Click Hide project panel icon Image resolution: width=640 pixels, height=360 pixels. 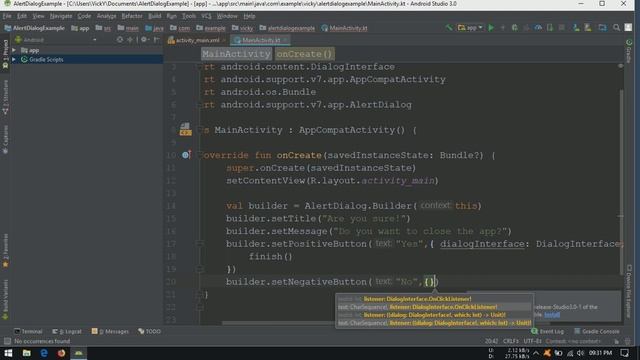point(157,40)
